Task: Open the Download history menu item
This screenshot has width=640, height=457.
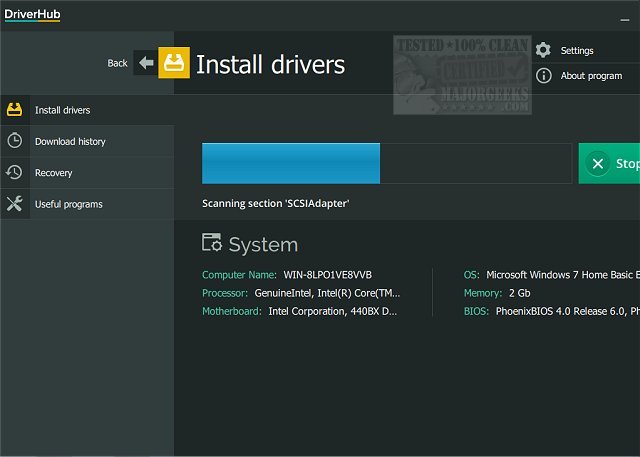Action: click(x=70, y=141)
